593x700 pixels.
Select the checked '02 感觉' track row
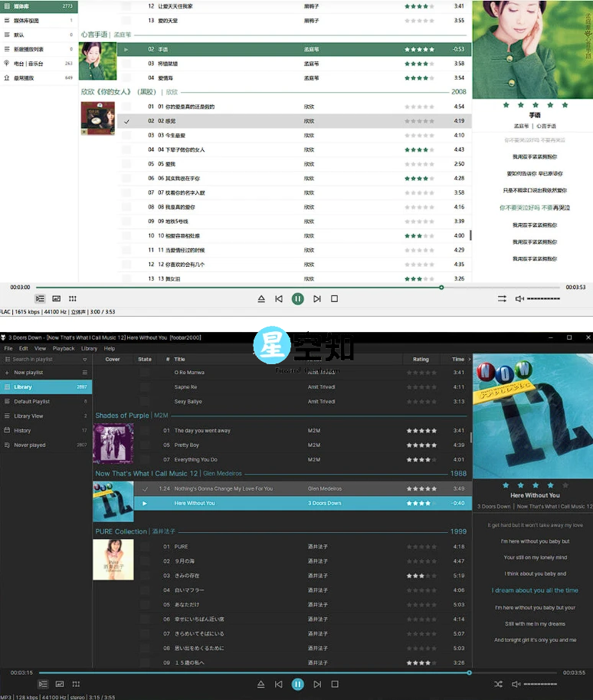294,121
